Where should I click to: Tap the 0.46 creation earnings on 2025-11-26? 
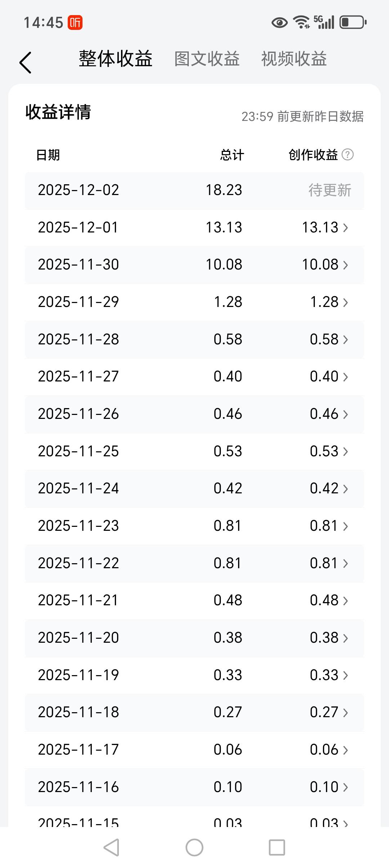[x=324, y=414]
